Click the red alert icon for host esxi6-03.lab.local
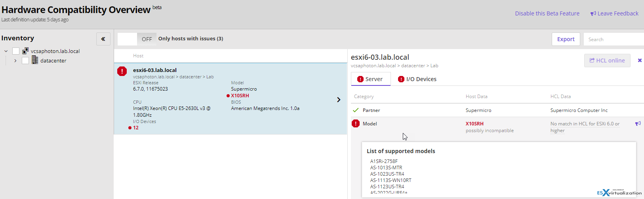 (122, 71)
